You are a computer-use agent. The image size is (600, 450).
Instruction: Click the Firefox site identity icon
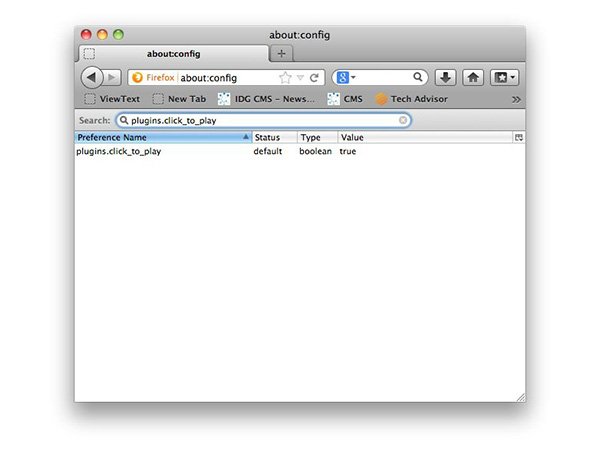(x=154, y=78)
